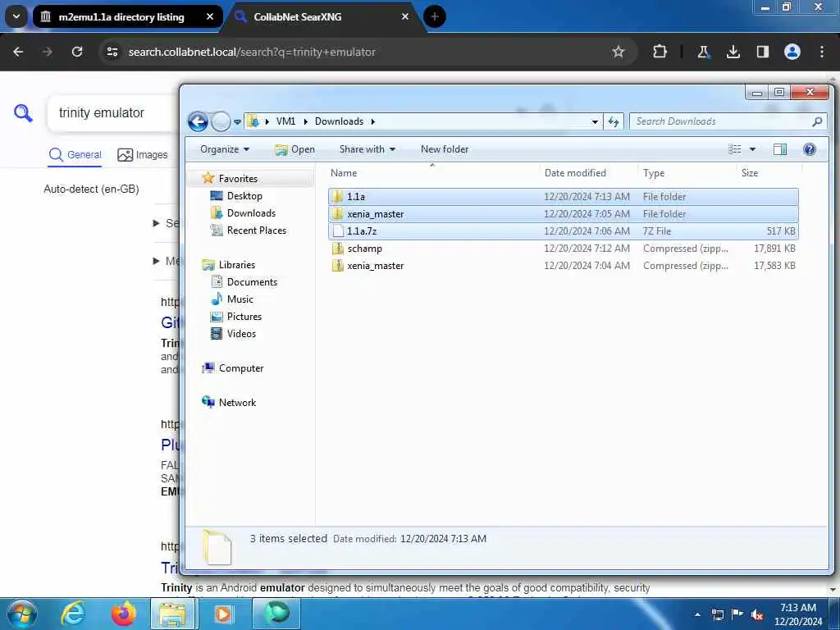Bookmark this page with the star icon
This screenshot has height=630, width=840.
(x=619, y=52)
